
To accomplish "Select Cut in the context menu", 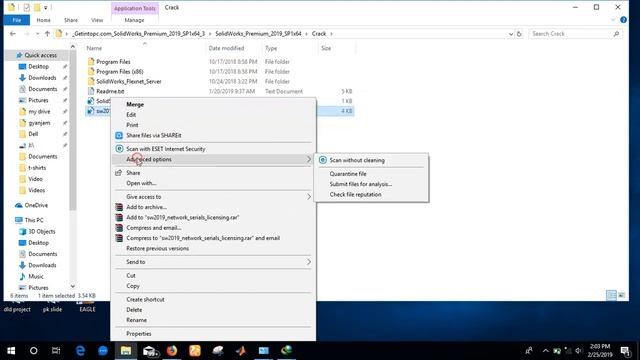I will [131, 276].
